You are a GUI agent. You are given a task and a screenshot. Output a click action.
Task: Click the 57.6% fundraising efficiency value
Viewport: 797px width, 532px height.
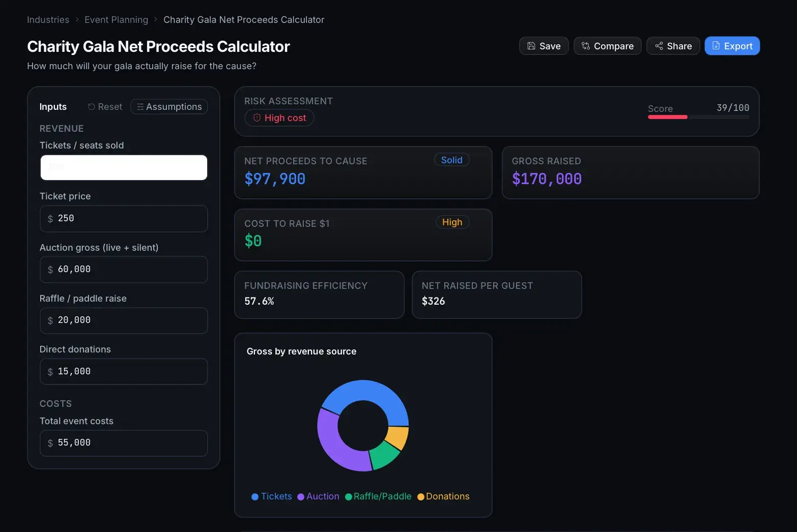[259, 301]
